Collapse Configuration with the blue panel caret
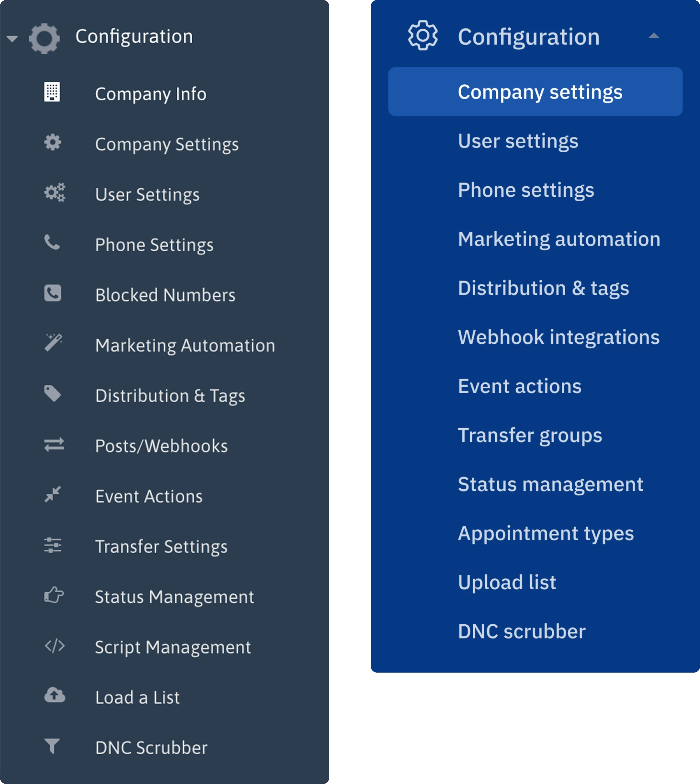Image resolution: width=700 pixels, height=784 pixels. [x=654, y=36]
